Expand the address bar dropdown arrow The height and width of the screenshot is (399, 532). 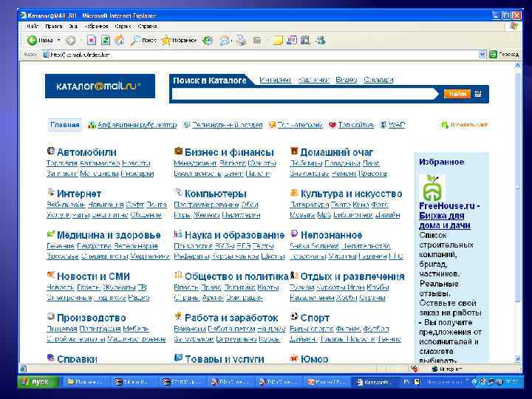pyautogui.click(x=482, y=54)
